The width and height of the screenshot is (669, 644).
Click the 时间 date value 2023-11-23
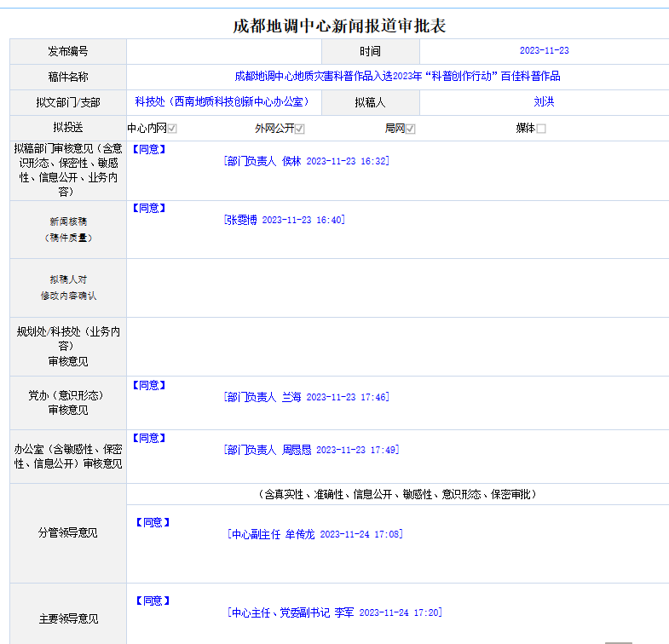[544, 51]
